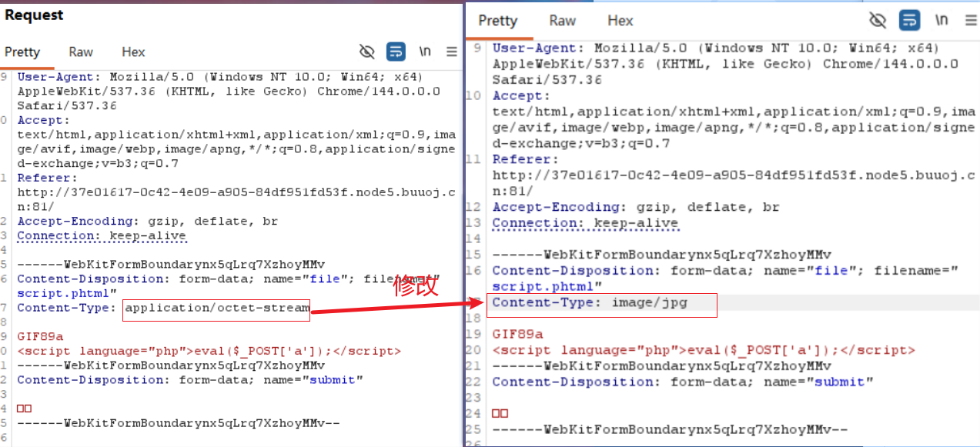Viewport: 980px width, 447px height.
Task: Click name="submit" line in right panel
Action: point(684,382)
